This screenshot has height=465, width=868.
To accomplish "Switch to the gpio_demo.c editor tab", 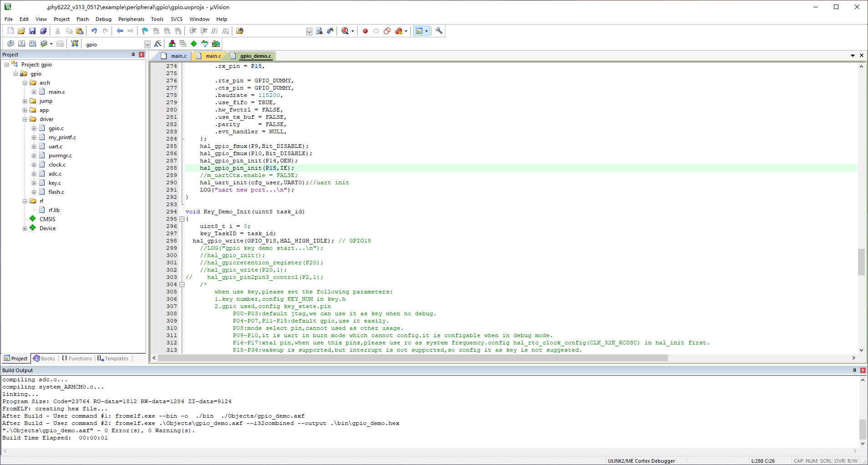I will (252, 56).
